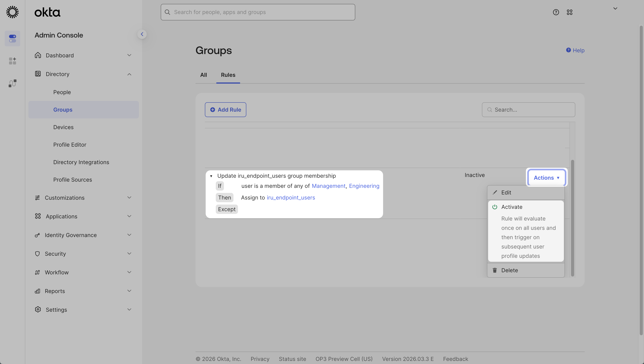Expand the Dashboard menu chevron
Screen dimensions: 644x364
click(x=129, y=55)
